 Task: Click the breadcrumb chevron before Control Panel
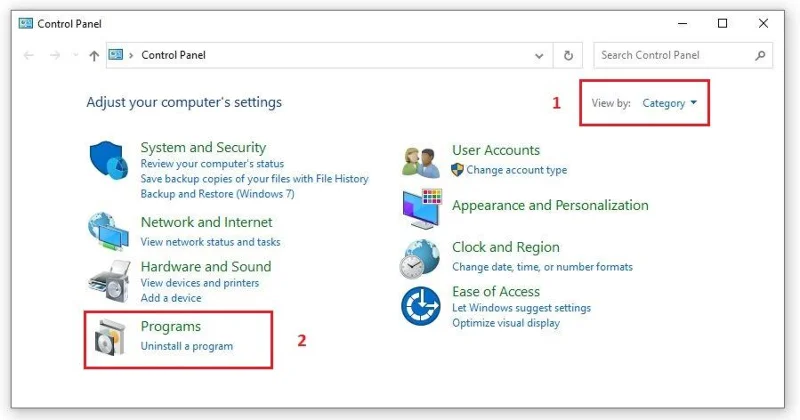click(131, 56)
